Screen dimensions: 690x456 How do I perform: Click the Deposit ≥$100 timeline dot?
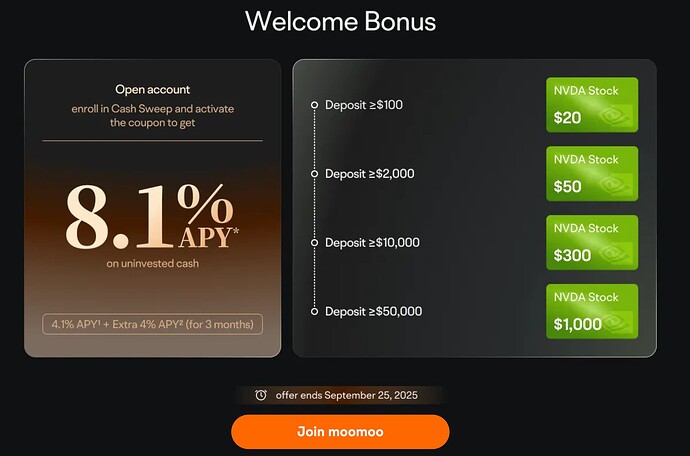coord(314,105)
